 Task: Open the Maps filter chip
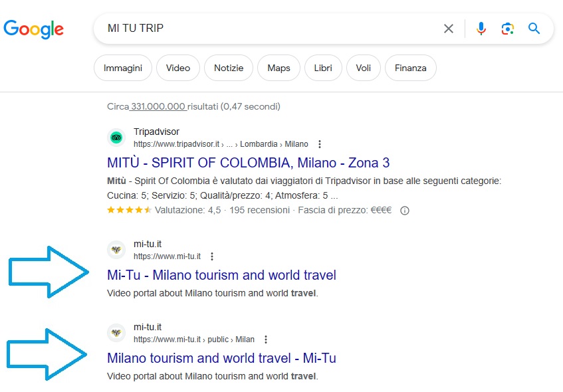(279, 68)
